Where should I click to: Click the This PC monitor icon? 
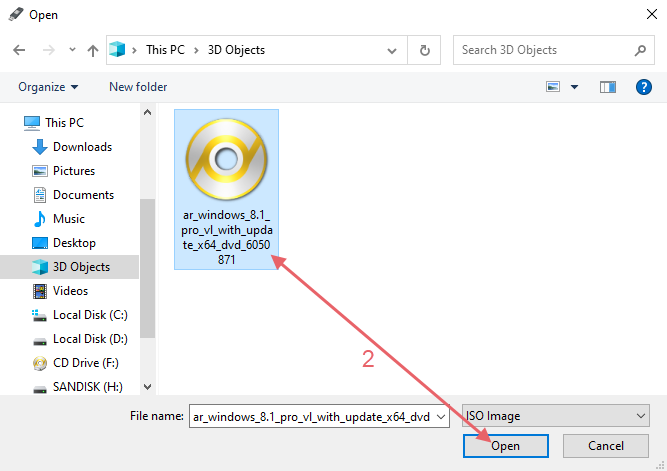coord(32,123)
